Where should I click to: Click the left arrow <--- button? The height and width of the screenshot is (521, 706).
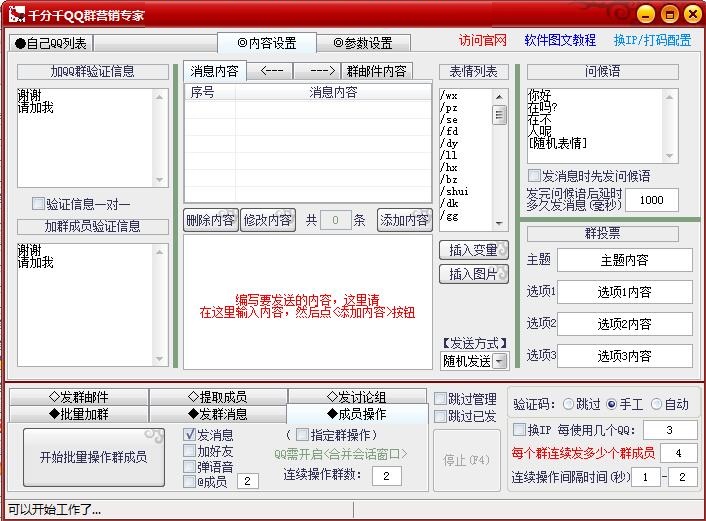pyautogui.click(x=271, y=71)
